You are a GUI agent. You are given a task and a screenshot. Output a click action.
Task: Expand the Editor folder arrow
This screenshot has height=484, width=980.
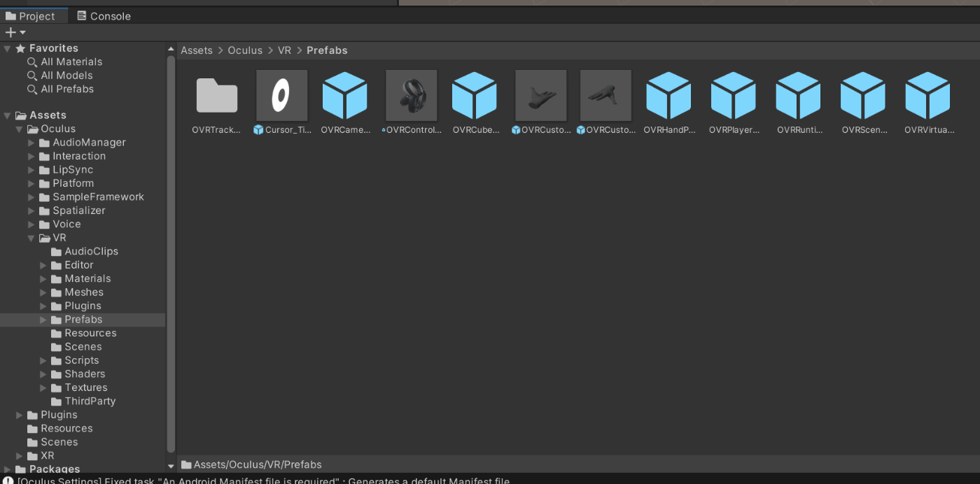43,265
